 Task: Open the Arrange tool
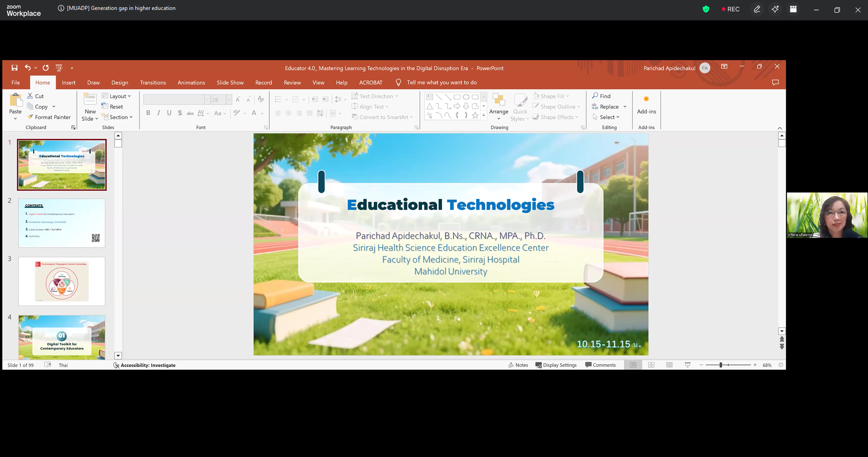click(499, 107)
